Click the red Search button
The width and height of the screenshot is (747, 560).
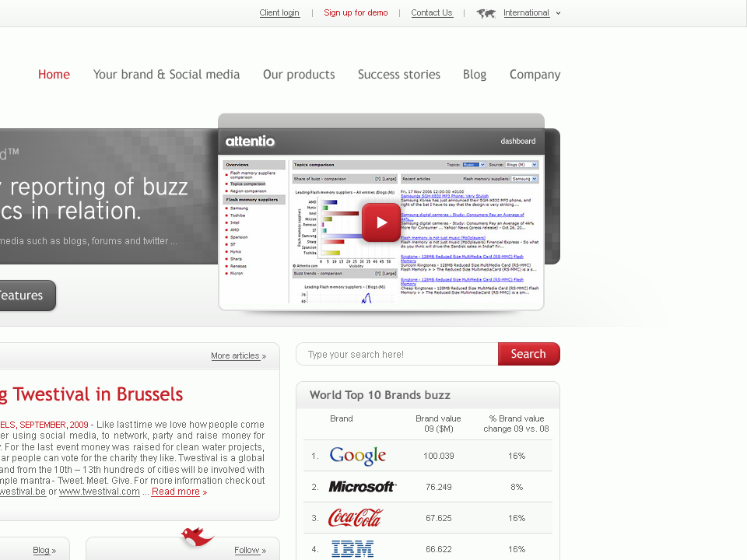528,354
